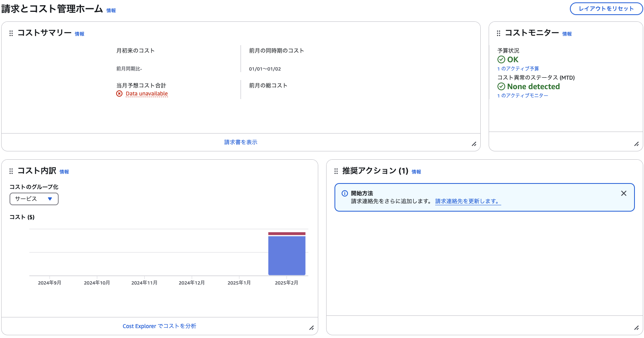Click resize handle of コスト内訳 widget
This screenshot has height=338, width=644.
point(311,328)
